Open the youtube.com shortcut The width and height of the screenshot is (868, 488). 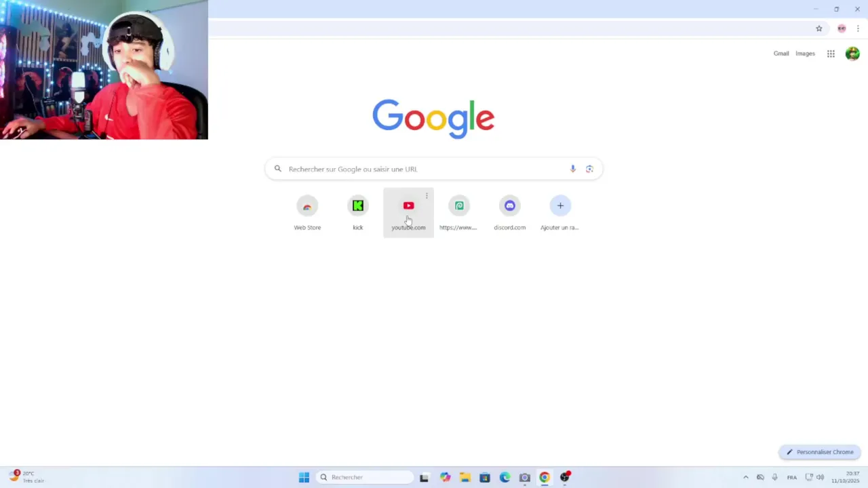coord(408,213)
